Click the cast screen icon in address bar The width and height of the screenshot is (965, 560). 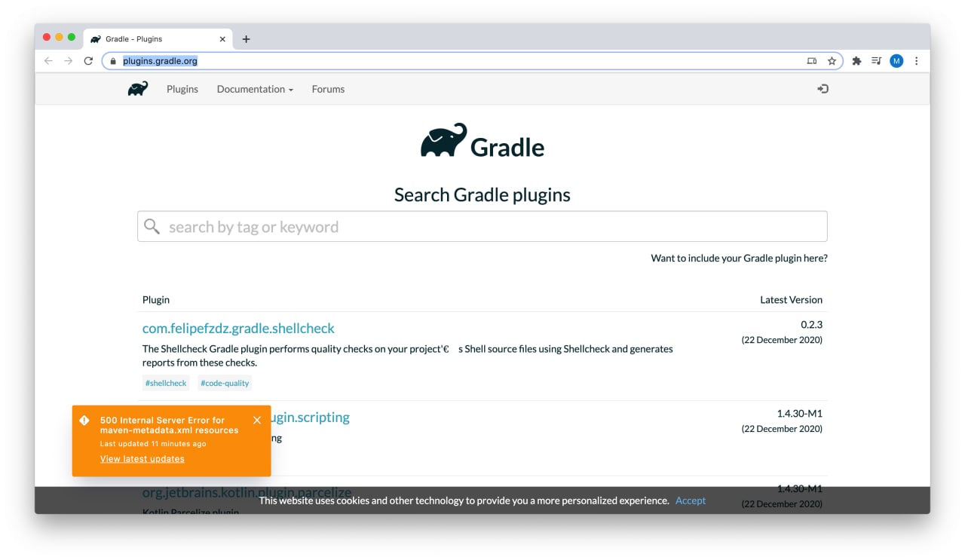[x=812, y=61]
